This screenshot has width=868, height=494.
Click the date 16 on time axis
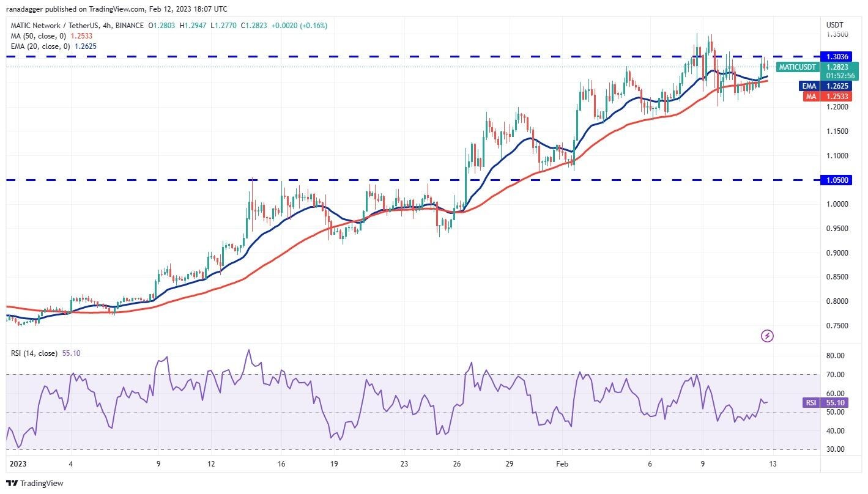coord(281,464)
